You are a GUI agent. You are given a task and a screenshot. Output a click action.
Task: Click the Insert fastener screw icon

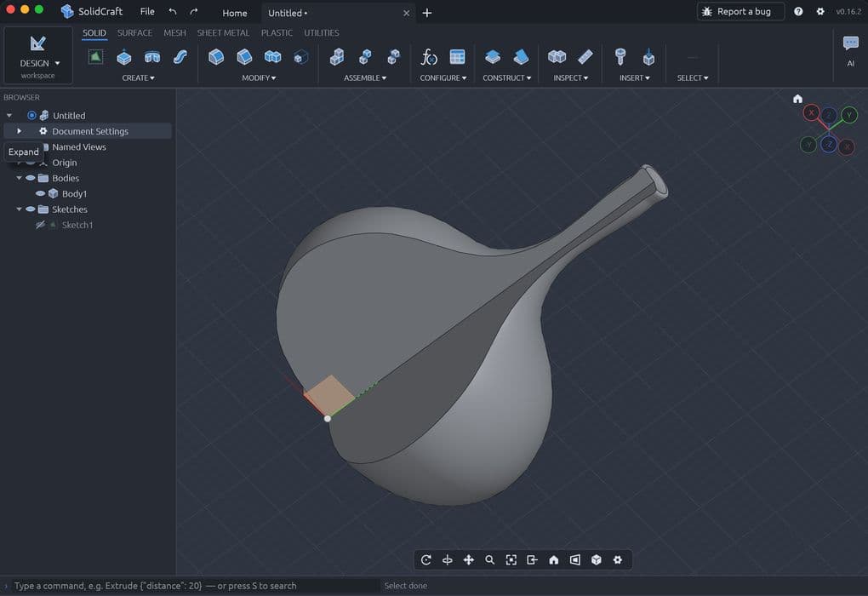tap(620, 56)
